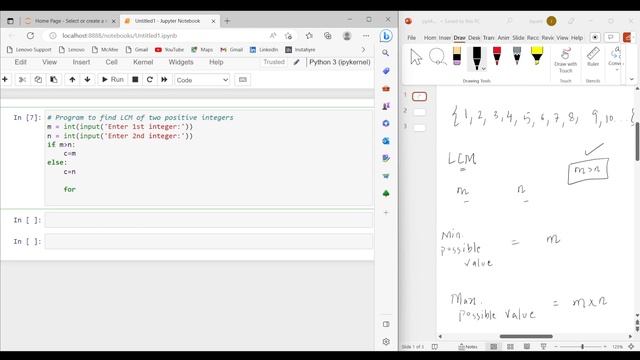This screenshot has height=360, width=640.
Task: Expand black pen options arrow
Action: tap(484, 69)
